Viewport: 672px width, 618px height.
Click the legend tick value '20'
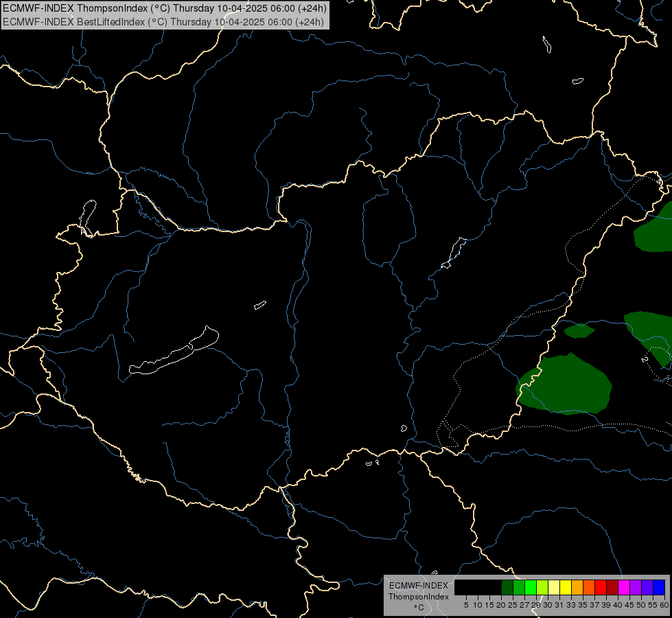501,605
